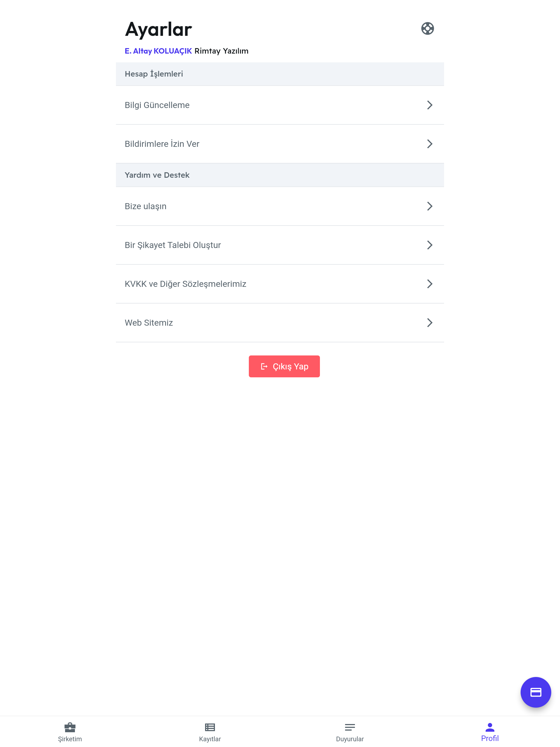560x747 pixels.
Task: Open the Web Sitemiz chevron arrow
Action: [429, 323]
